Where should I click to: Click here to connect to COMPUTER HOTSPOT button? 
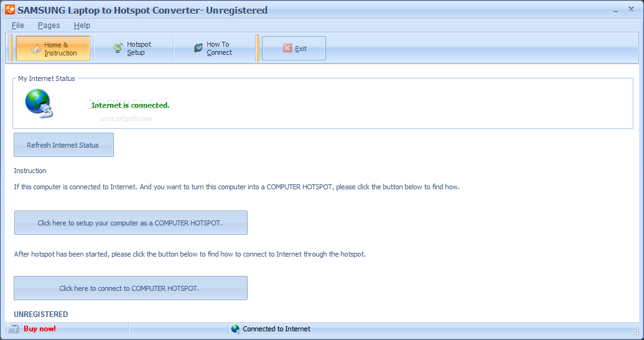tap(131, 288)
